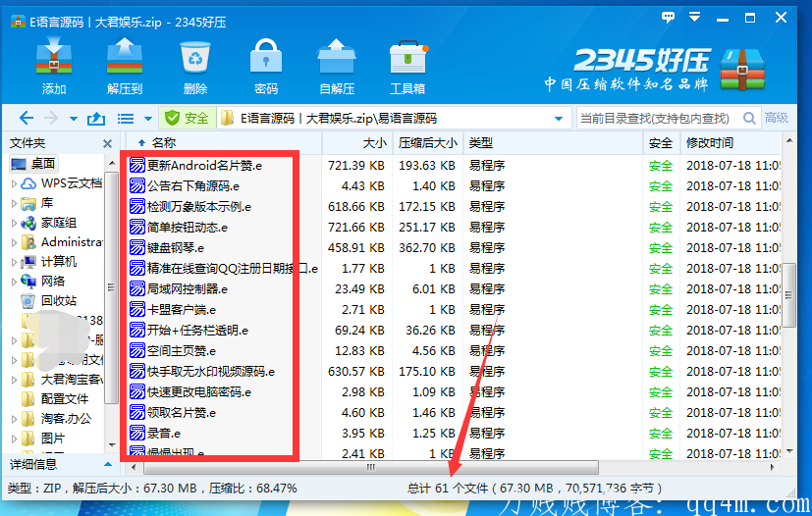Click folder tree scroll-up arrow
This screenshot has height=516, width=812.
[x=112, y=164]
